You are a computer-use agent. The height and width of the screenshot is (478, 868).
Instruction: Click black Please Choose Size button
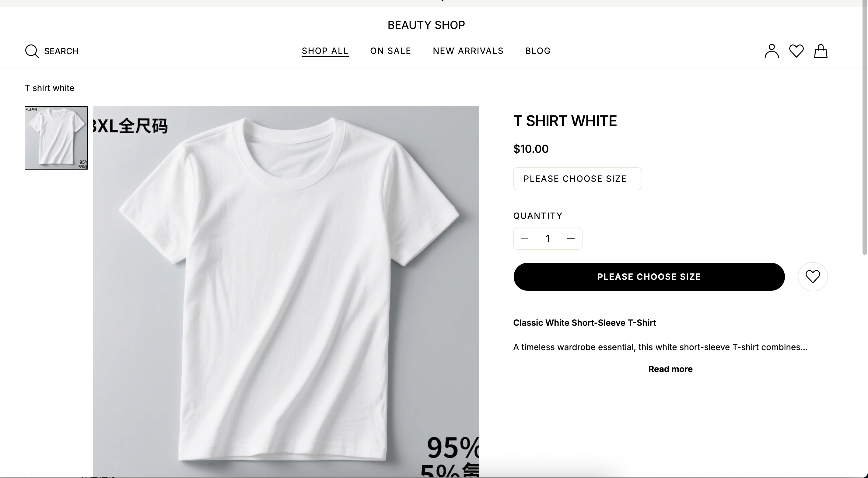click(649, 277)
